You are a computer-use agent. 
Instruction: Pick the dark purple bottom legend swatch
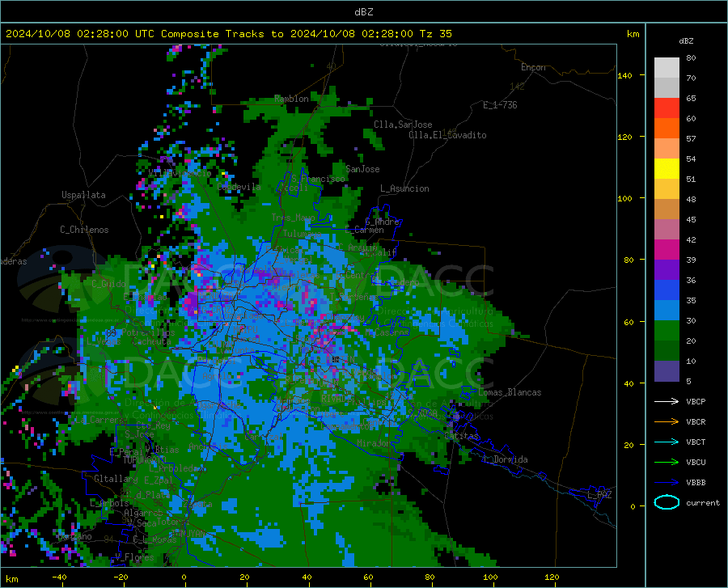pos(667,371)
